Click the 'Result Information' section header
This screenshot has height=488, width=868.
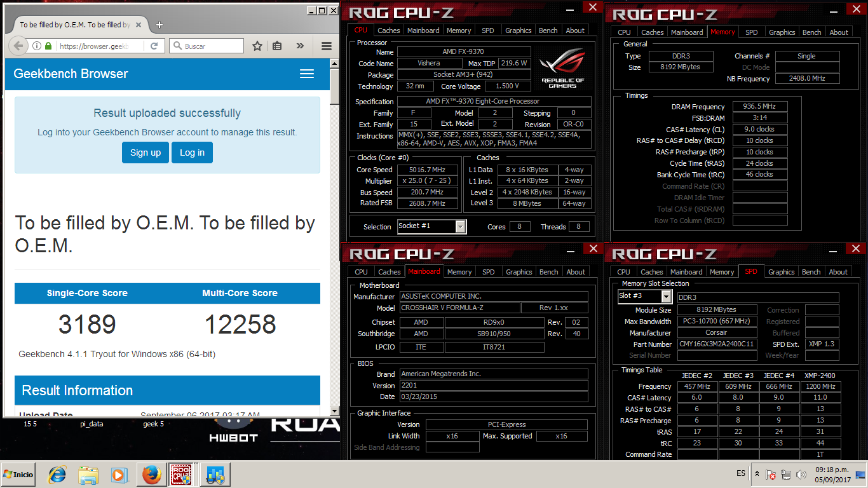(167, 390)
